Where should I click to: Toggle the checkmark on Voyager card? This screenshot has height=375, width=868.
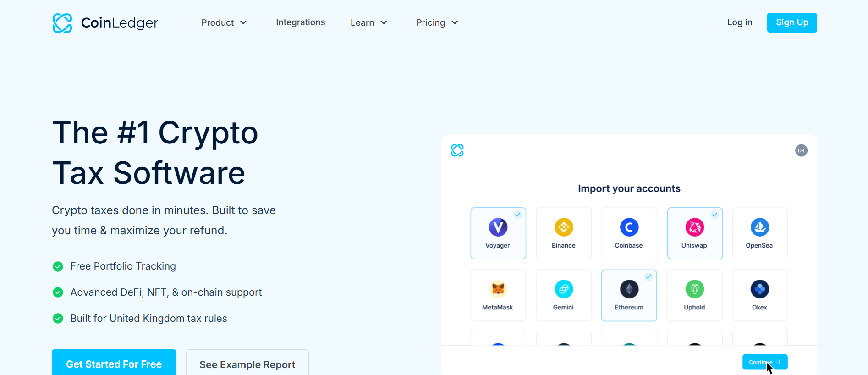click(x=518, y=215)
